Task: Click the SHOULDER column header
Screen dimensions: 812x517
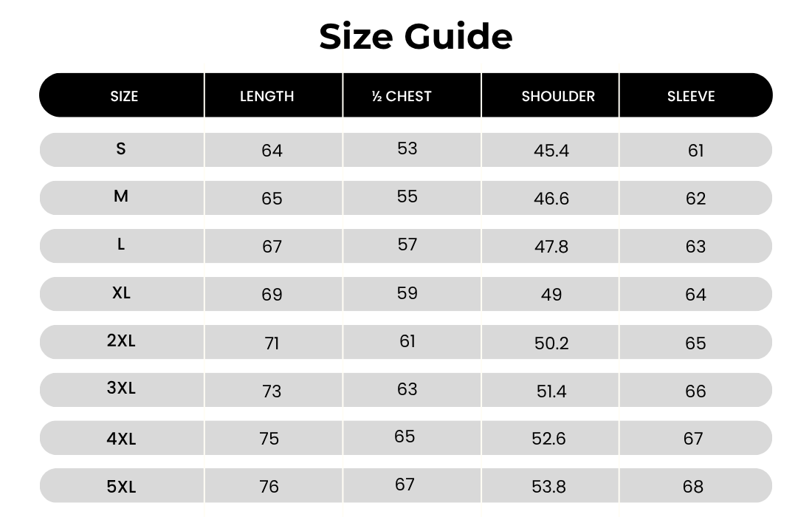Action: click(x=557, y=96)
